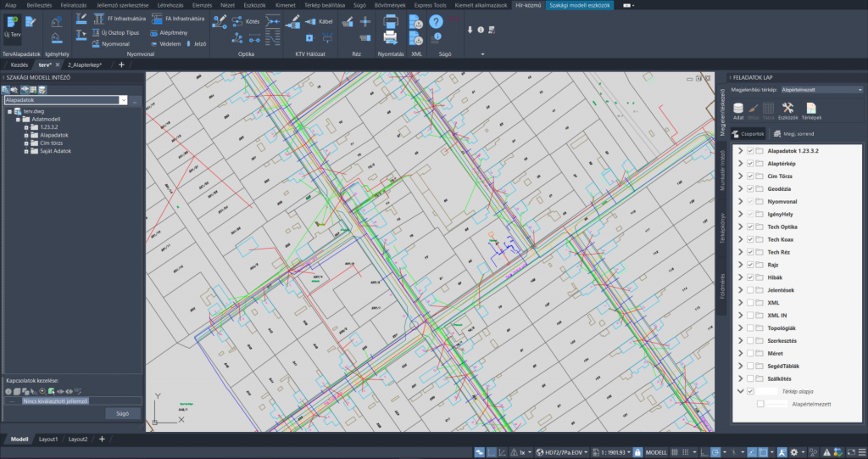Click the FA Infrastruktúra tool
The height and width of the screenshot is (459, 868).
point(178,19)
